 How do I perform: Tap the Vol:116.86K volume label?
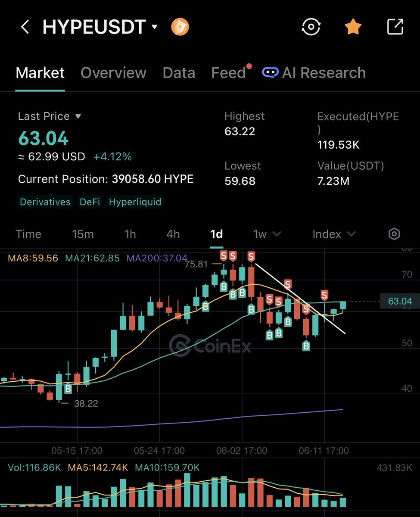tap(34, 467)
